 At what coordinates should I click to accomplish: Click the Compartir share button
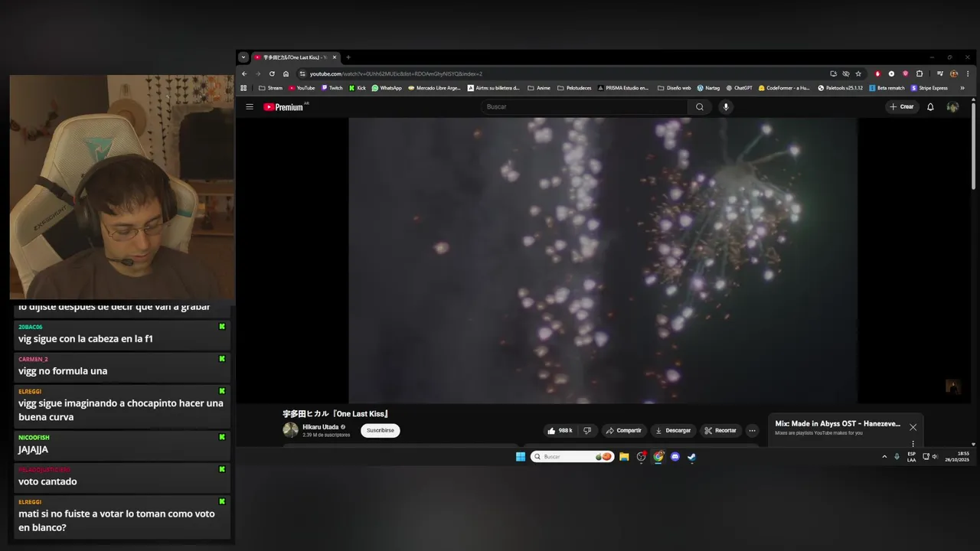pos(623,431)
